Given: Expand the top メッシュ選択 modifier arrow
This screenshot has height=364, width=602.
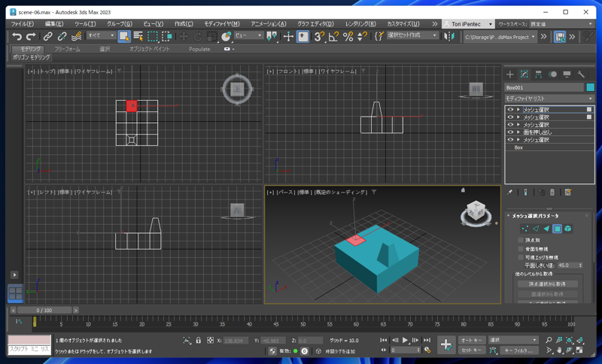Looking at the screenshot, I should [518, 109].
